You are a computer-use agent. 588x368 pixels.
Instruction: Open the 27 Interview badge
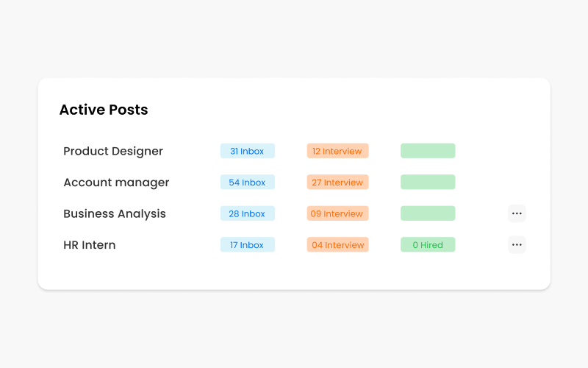337,182
